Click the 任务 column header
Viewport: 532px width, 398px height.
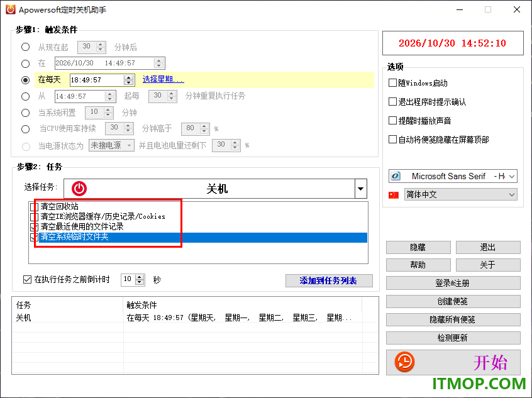pyautogui.click(x=68, y=305)
